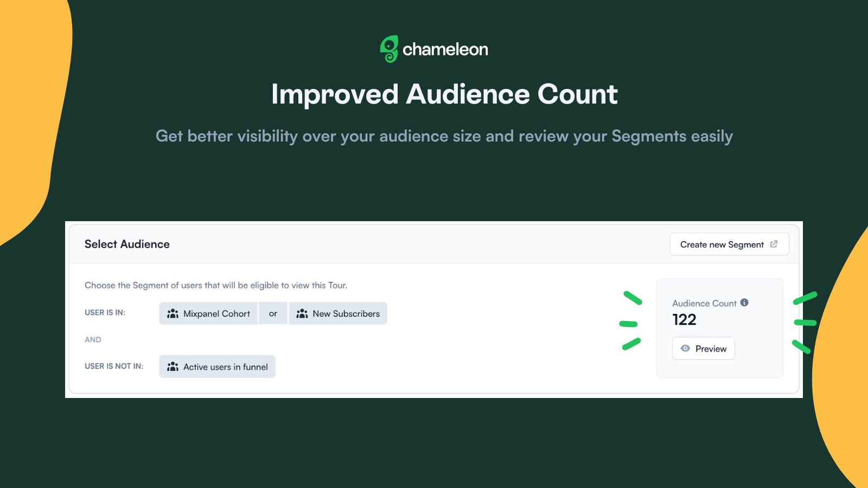This screenshot has height=488, width=868.
Task: Click the Chameleon logo icon
Action: pyautogui.click(x=389, y=49)
